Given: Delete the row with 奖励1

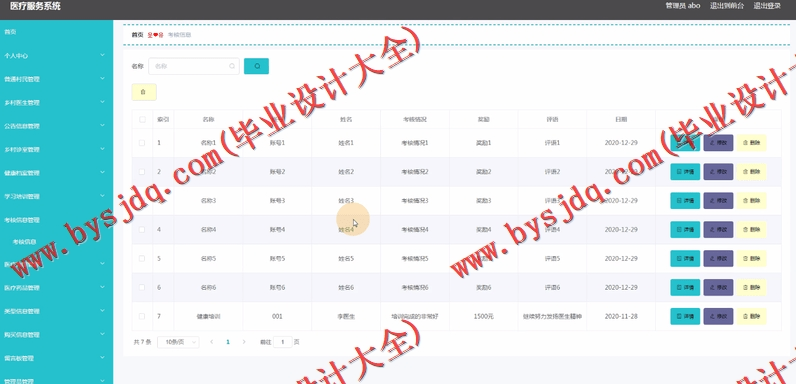Looking at the screenshot, I should pos(751,143).
